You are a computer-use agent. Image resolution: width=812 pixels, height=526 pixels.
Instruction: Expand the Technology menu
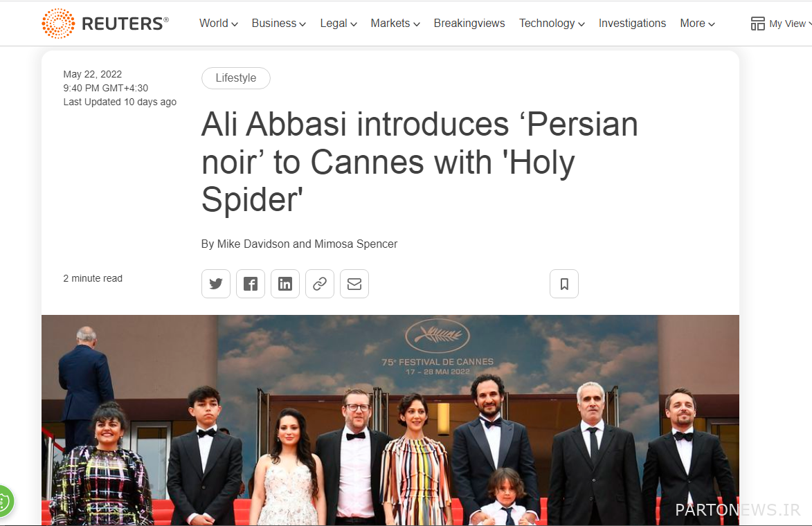552,24
